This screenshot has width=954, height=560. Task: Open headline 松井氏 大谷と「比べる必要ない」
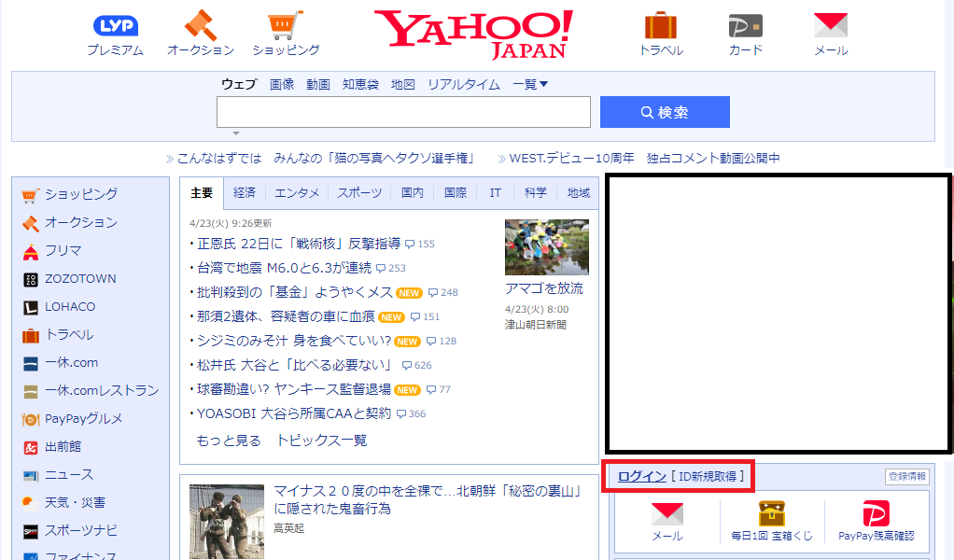(295, 366)
